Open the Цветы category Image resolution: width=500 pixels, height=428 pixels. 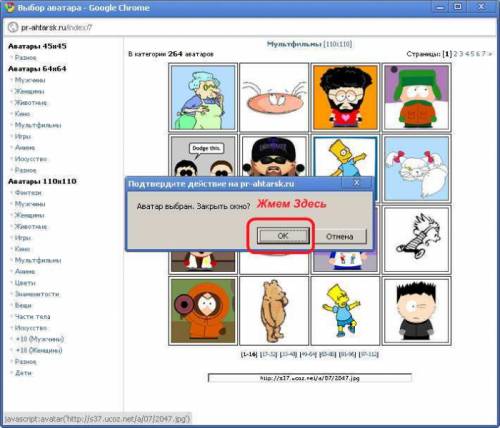pos(25,283)
